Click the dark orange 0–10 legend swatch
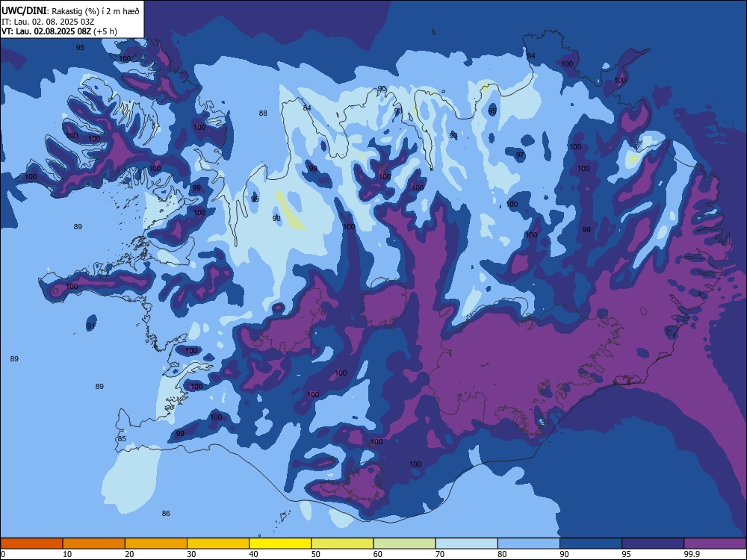The image size is (747, 560). coord(31,544)
